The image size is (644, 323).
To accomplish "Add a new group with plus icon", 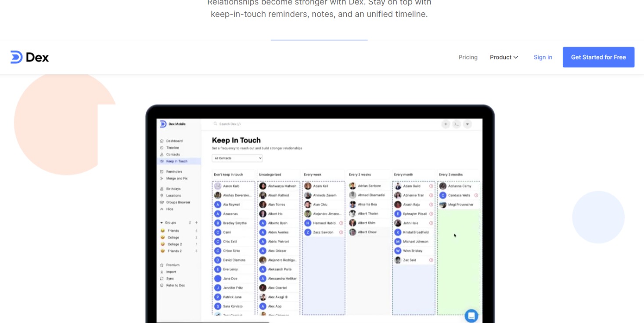I will (x=196, y=223).
